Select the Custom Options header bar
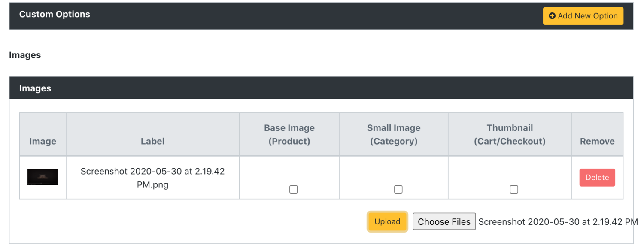Image resolution: width=644 pixels, height=251 pixels. (321, 16)
